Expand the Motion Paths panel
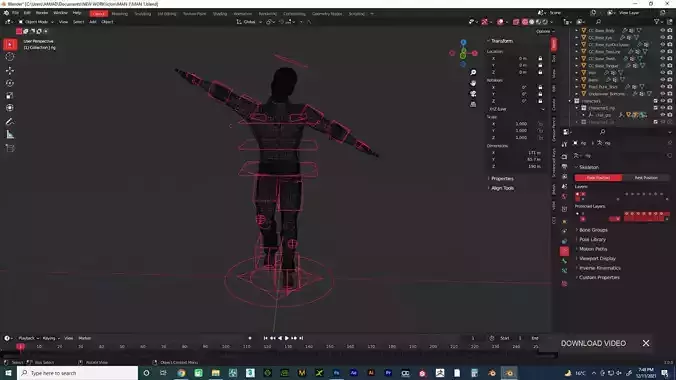 click(x=593, y=249)
